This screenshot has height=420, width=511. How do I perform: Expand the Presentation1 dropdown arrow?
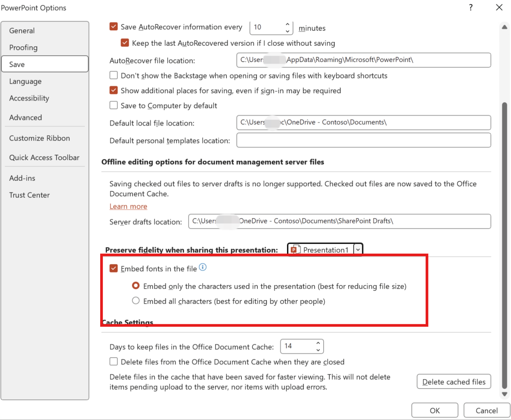(x=358, y=249)
